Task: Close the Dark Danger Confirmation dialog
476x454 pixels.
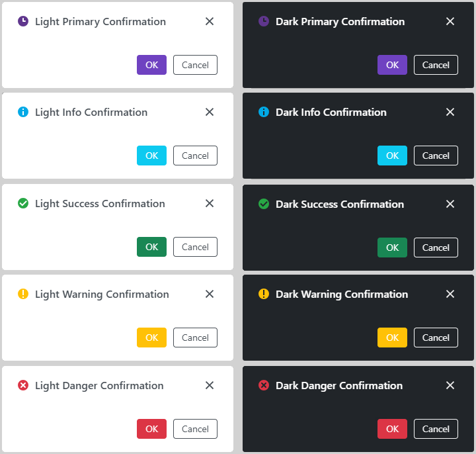Action: click(450, 385)
